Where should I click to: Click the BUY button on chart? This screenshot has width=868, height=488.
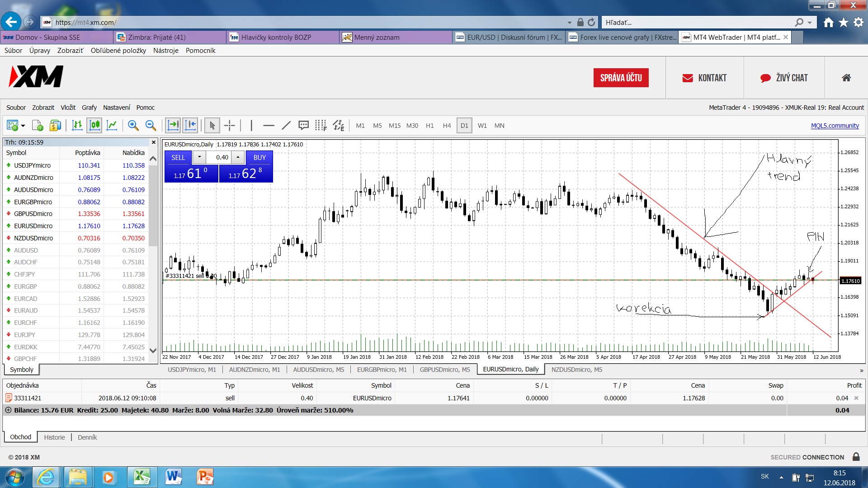259,157
